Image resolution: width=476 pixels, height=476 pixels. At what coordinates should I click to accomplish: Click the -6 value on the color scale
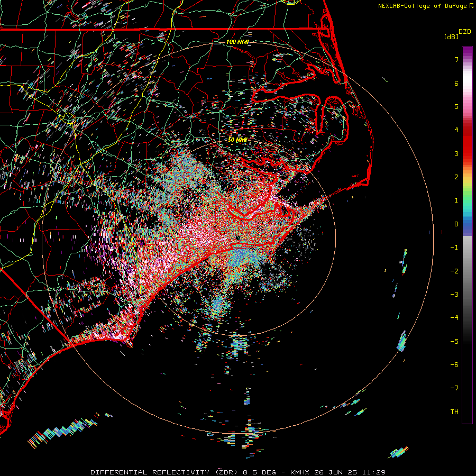tap(454, 365)
